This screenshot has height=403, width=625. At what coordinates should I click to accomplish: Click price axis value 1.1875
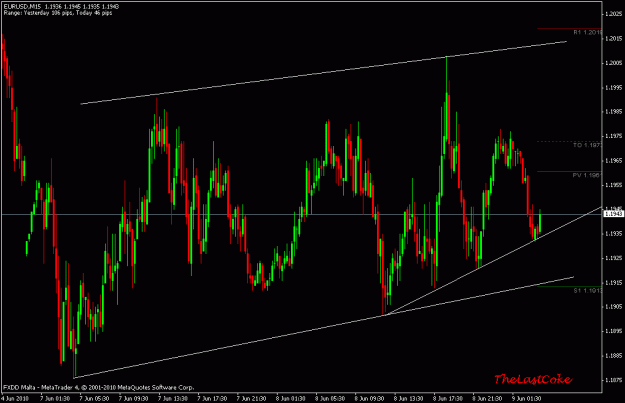(x=613, y=380)
